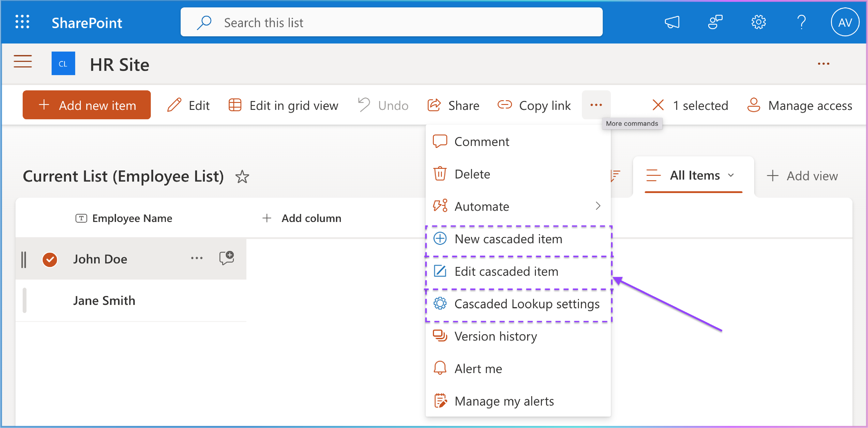Click the Copy link command

534,105
